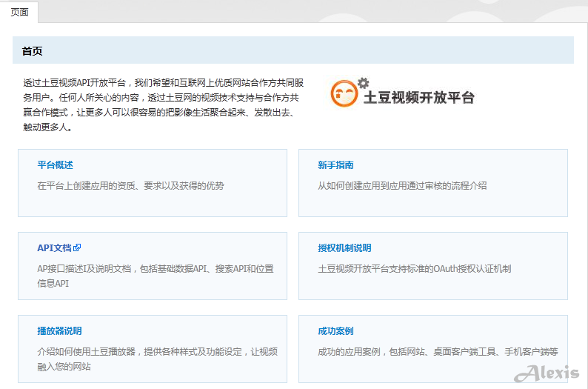This screenshot has height=389, width=588.
Task: Click the external link icon beside API文档
Action: tap(77, 247)
